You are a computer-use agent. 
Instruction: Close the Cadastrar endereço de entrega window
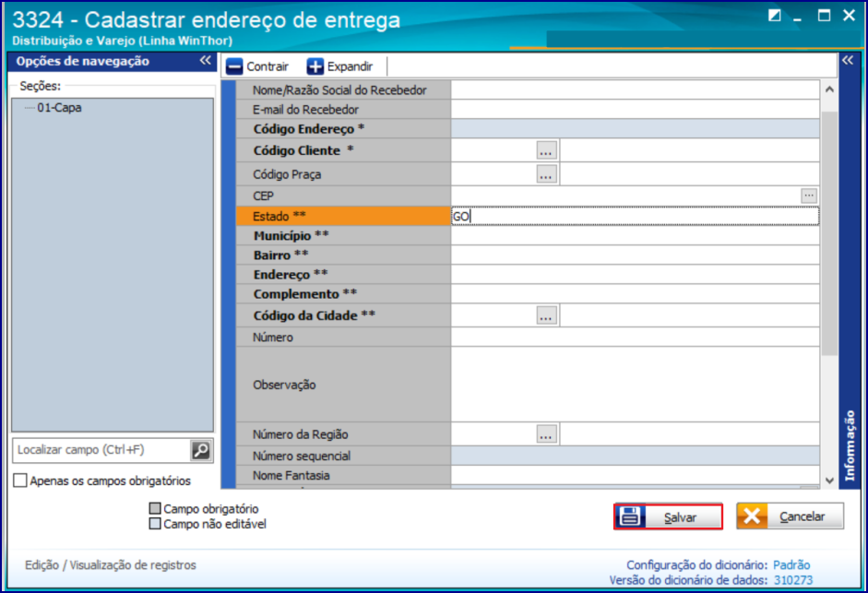tap(849, 16)
